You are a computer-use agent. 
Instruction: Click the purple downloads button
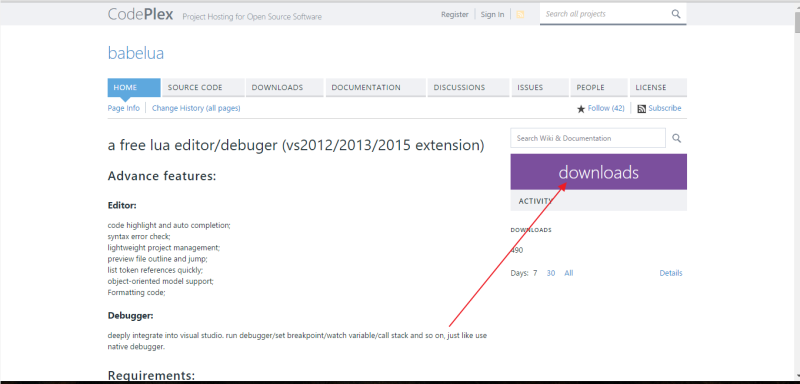(x=598, y=172)
